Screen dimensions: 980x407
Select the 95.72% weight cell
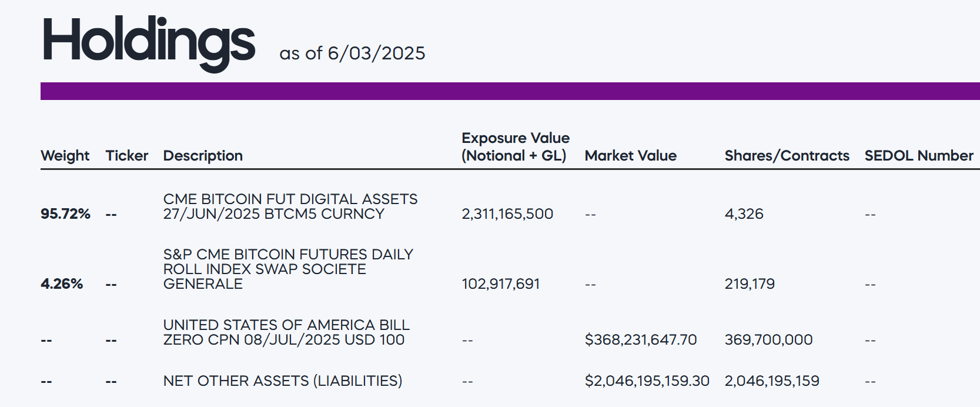[65, 214]
